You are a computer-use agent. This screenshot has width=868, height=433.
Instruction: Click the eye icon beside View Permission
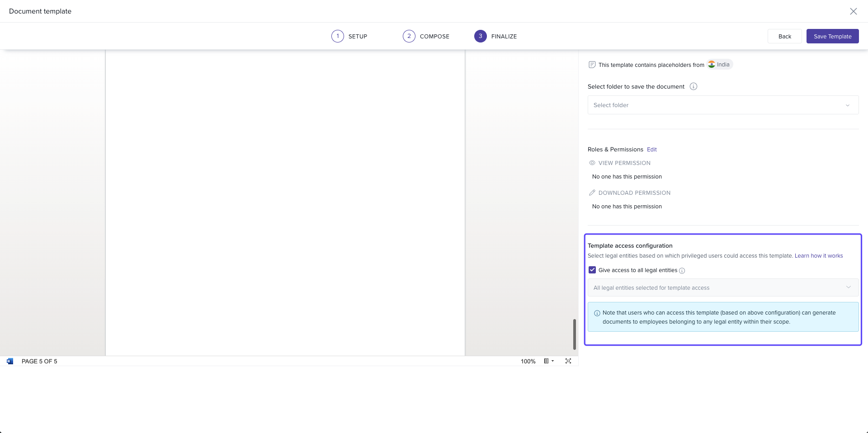[592, 163]
